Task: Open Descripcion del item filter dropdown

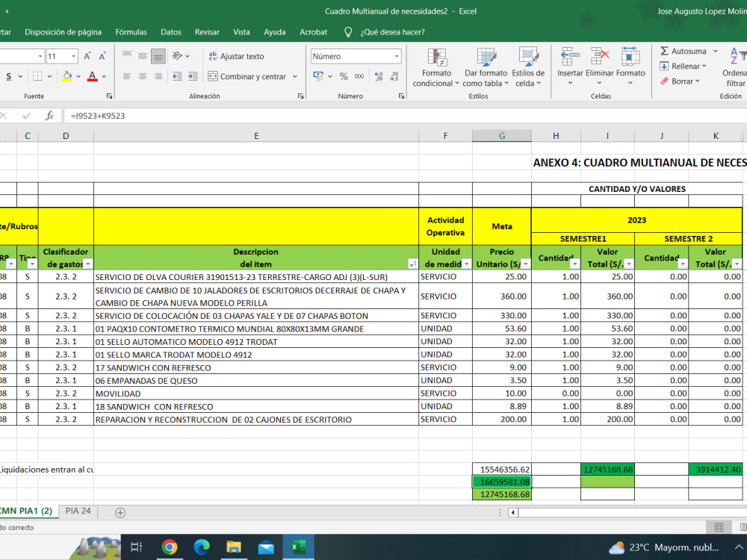Action: pyautogui.click(x=412, y=264)
